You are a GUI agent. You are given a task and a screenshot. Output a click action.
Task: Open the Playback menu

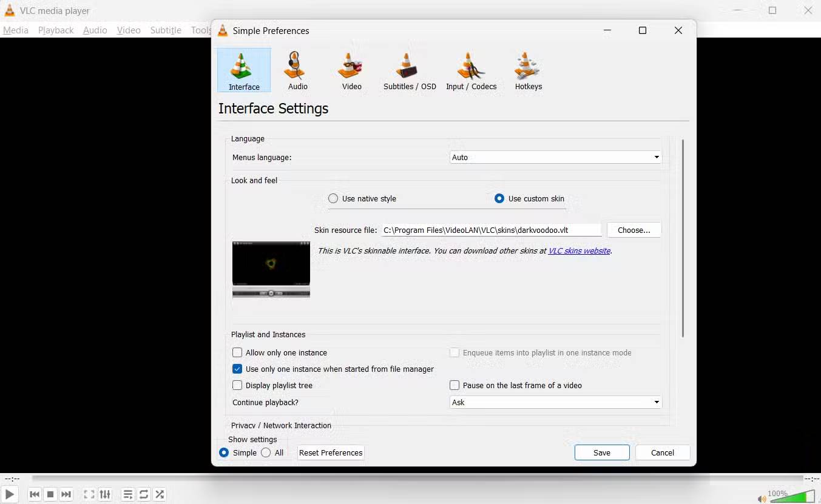[55, 30]
